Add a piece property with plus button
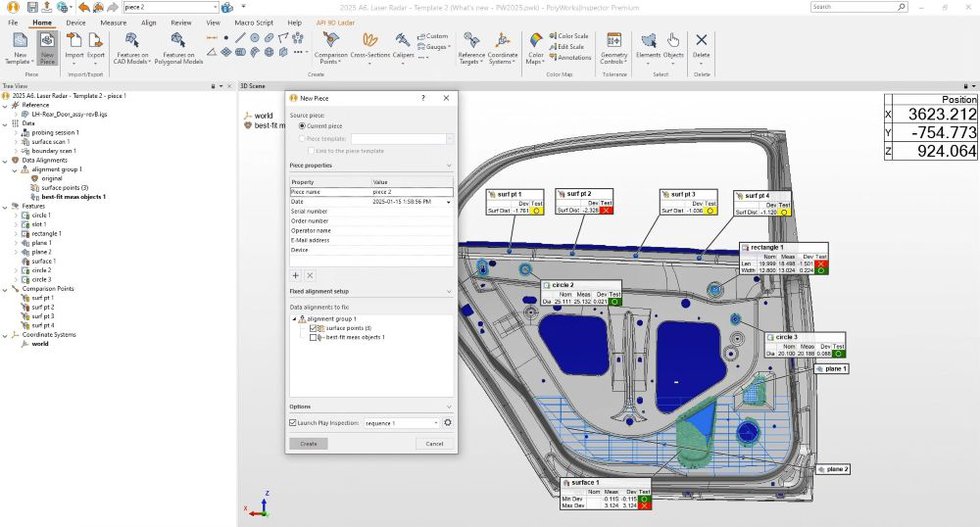Screen dimensions: 980x527 point(296,275)
